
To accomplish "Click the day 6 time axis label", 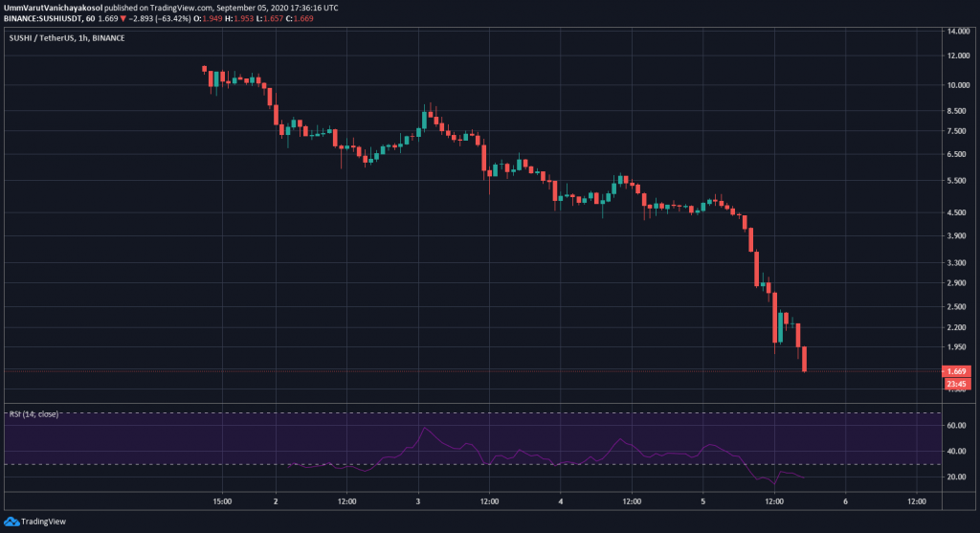I will point(845,500).
